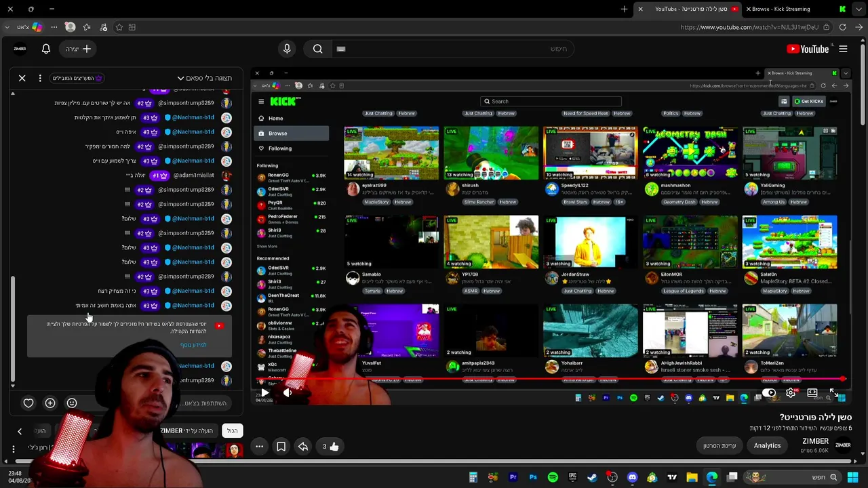Select the 'הועלה על ידי ZIMBER' filter chip
The image size is (868, 488).
[186, 431]
